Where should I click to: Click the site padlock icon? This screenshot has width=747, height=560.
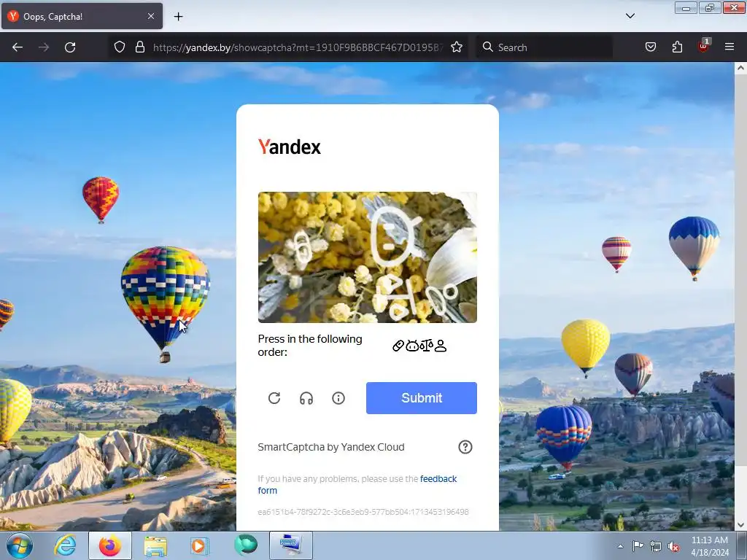[x=139, y=47]
